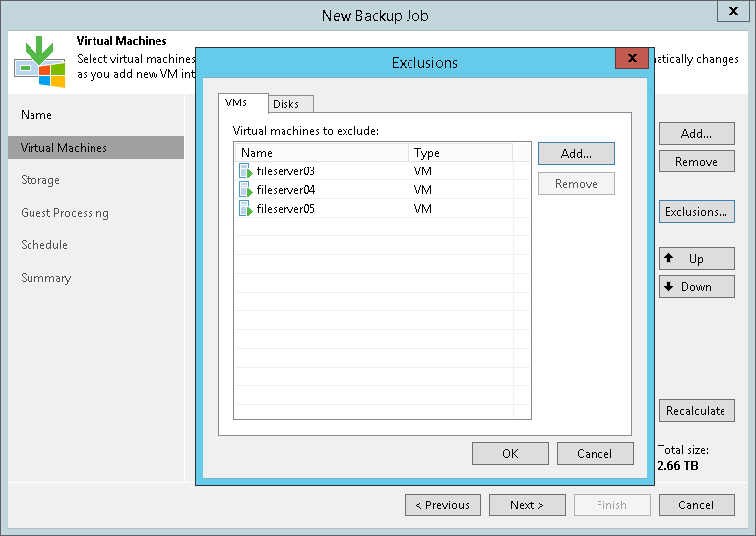Click the Down button label
This screenshot has width=756, height=536.
pos(696,287)
